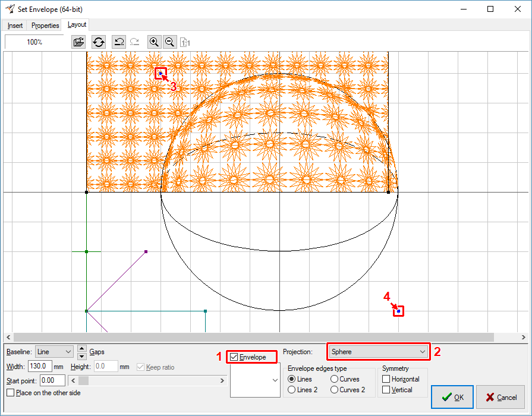The image size is (532, 416).
Task: Select the Undo icon
Action: click(118, 42)
